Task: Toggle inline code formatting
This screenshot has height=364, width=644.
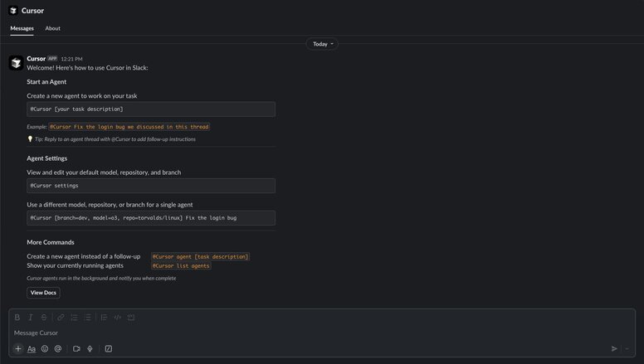Action: [117, 318]
